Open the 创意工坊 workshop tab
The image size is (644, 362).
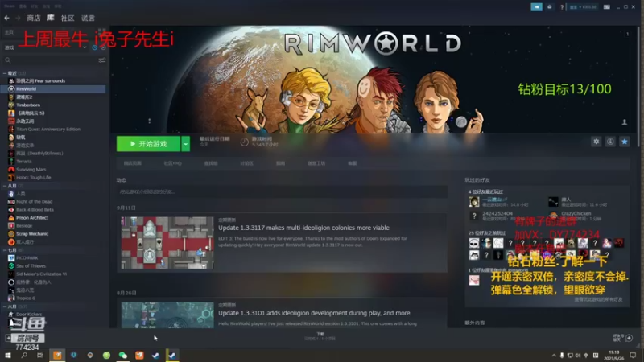click(x=316, y=163)
